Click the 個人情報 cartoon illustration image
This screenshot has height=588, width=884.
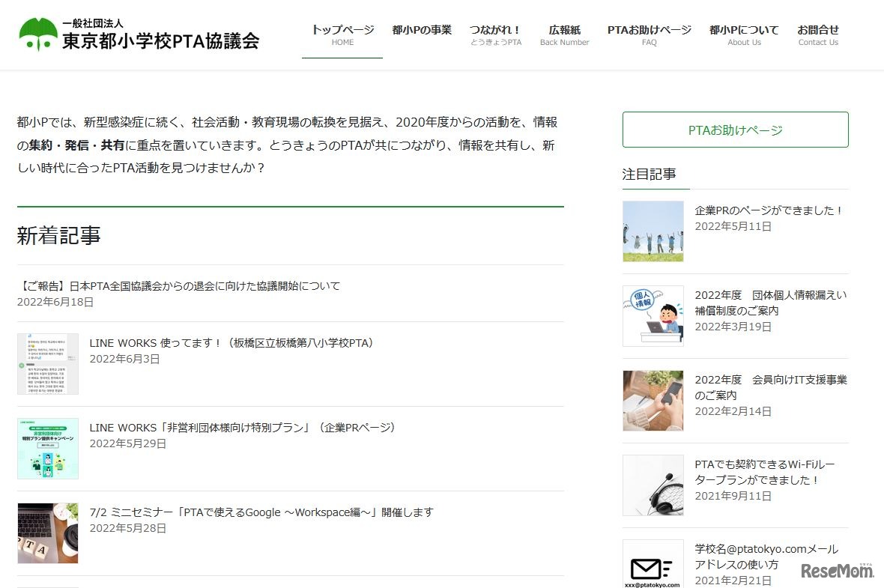point(653,315)
